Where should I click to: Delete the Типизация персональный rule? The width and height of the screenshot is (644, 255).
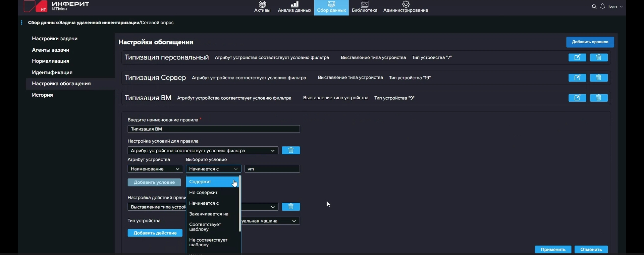click(x=599, y=58)
